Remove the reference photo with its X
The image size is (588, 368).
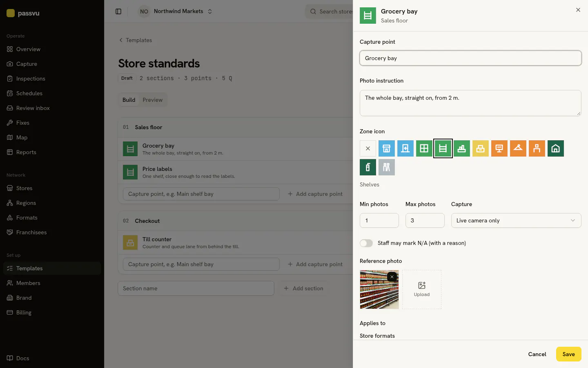pyautogui.click(x=392, y=277)
